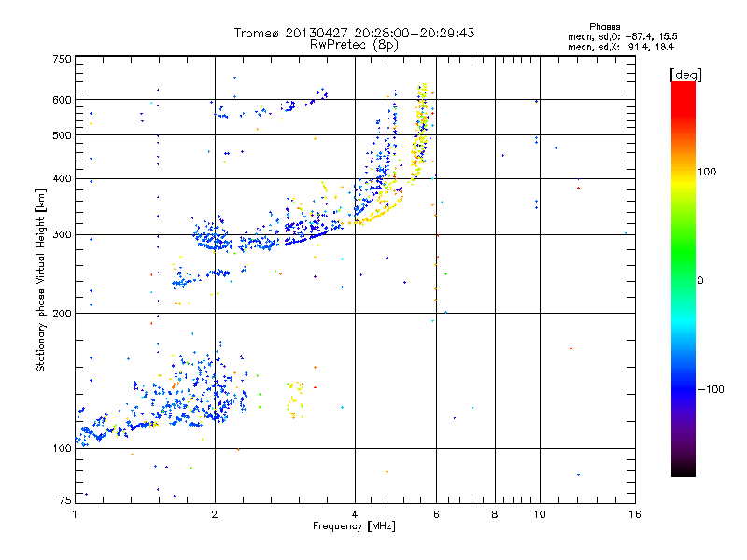The width and height of the screenshot is (747, 560).
Task: Click the plot title 'Tromsø 20130427 20:28:00-20:29:43'
Action: 354,33
